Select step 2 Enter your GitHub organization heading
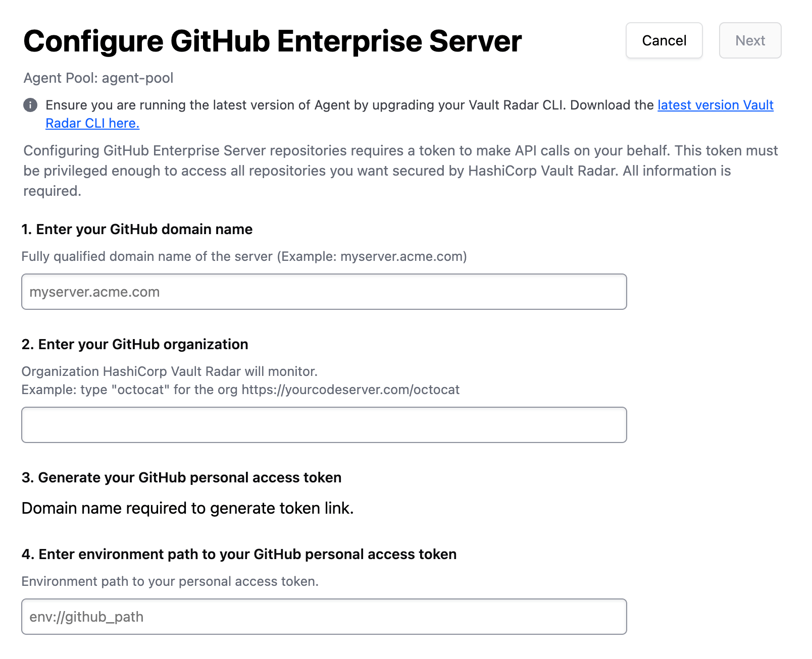This screenshot has height=659, width=812. click(x=134, y=344)
